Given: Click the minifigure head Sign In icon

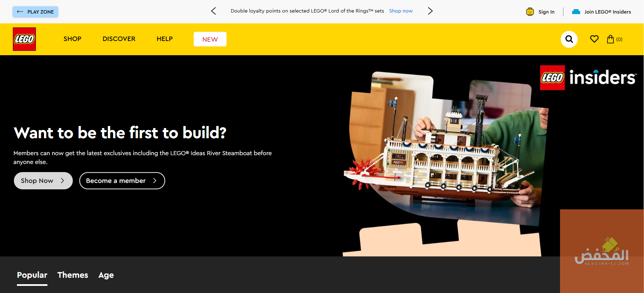Looking at the screenshot, I should (530, 12).
